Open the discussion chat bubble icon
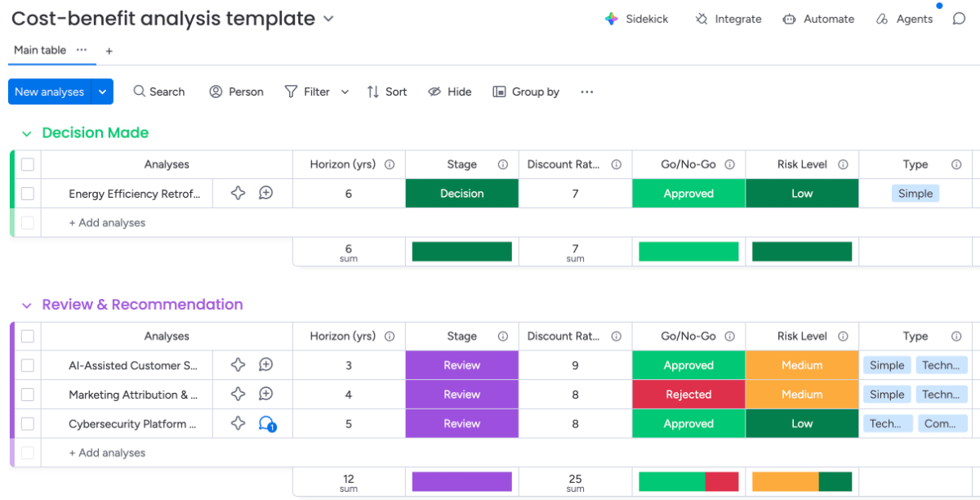Viewport: 980px width, 500px height. (x=960, y=19)
